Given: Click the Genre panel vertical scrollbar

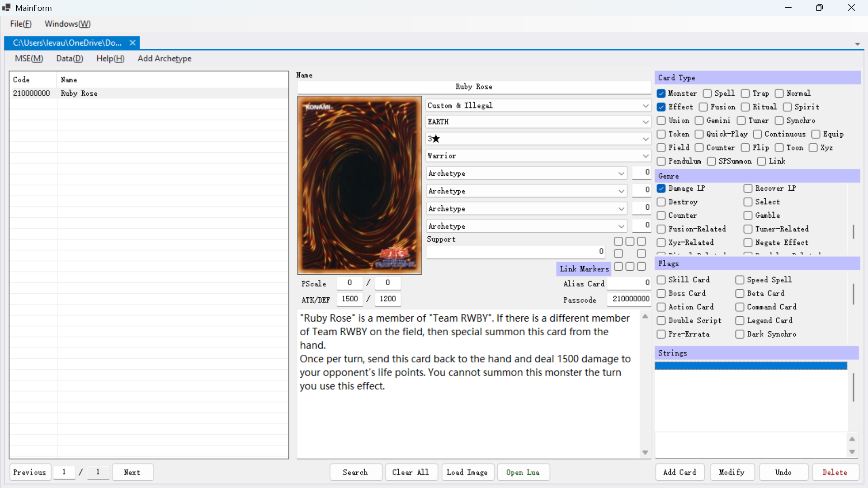Looking at the screenshot, I should click(x=853, y=232).
